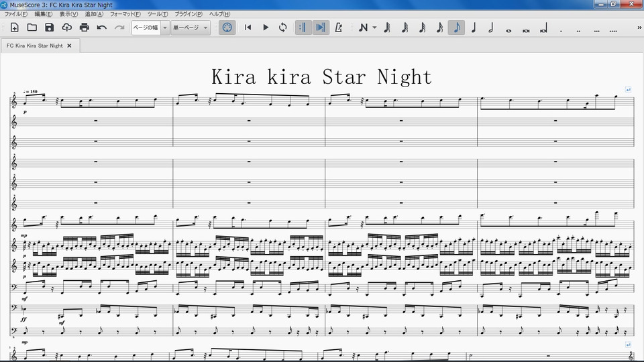Expand toolbar overflow chevron

(639, 27)
